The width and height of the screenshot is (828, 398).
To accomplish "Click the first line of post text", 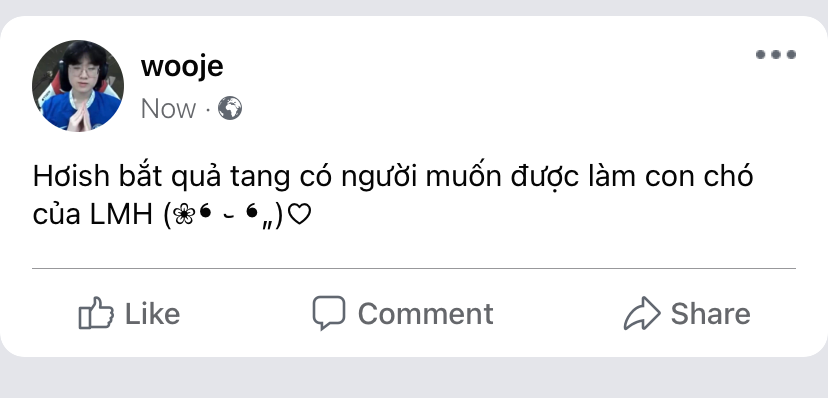I will point(392,177).
